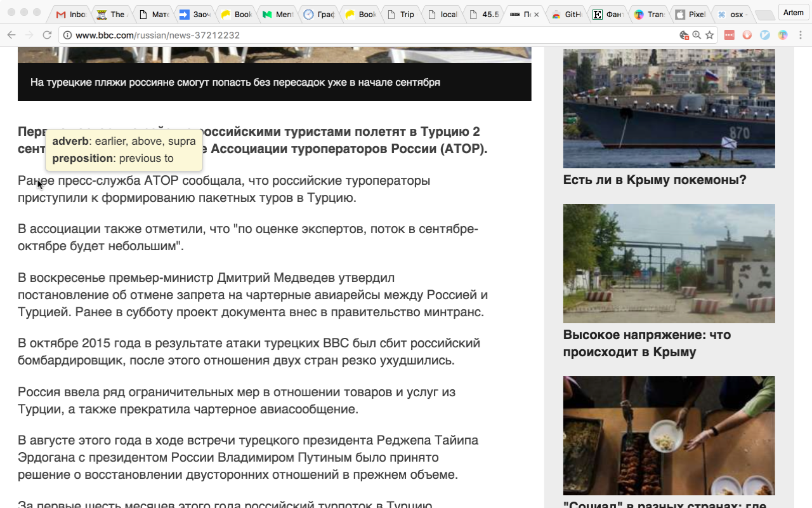Viewport: 812px width, 508px height.
Task: Open the 'local' tab
Action: 442,14
